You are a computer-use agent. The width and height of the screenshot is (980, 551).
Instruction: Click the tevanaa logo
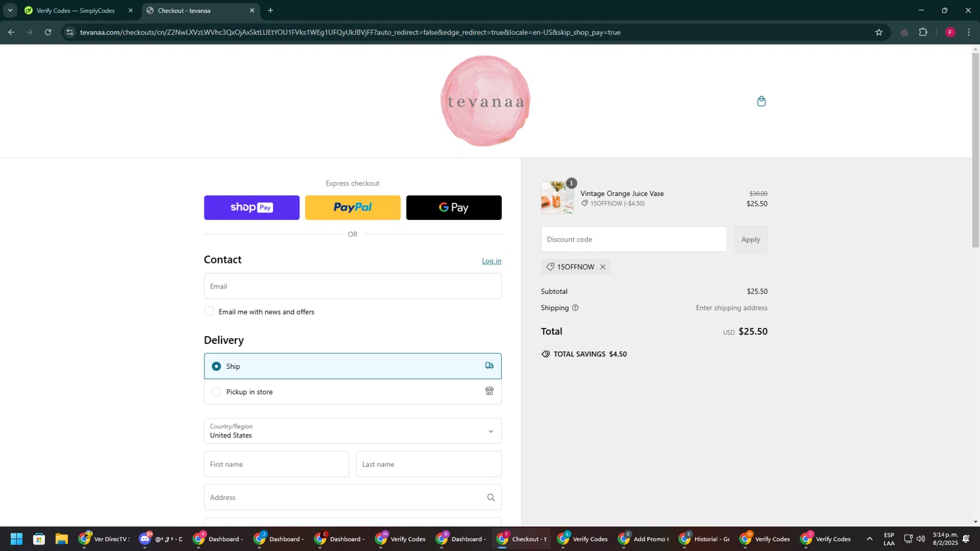tap(485, 101)
